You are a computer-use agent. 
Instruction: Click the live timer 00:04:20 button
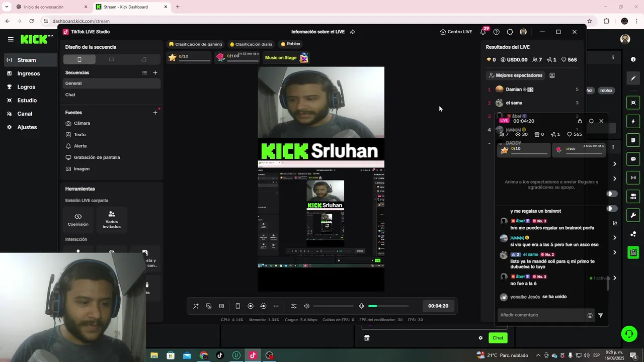point(438,306)
